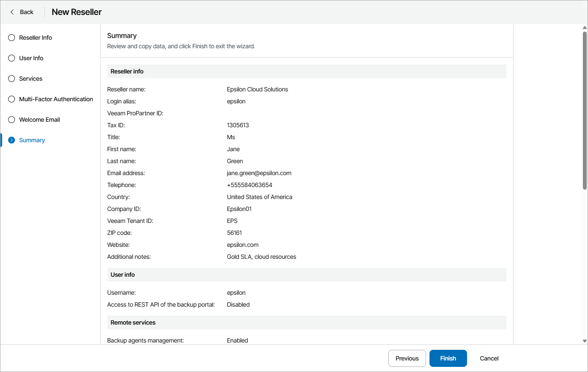
Task: Select the Services step circle
Action: point(11,79)
